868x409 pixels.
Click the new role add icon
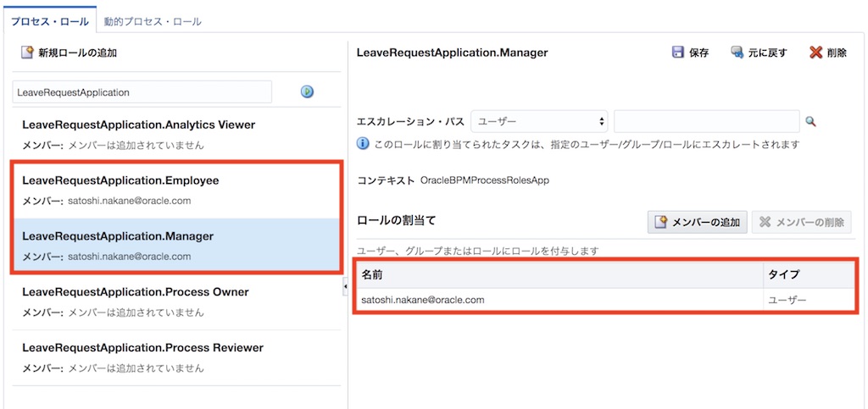click(x=27, y=53)
